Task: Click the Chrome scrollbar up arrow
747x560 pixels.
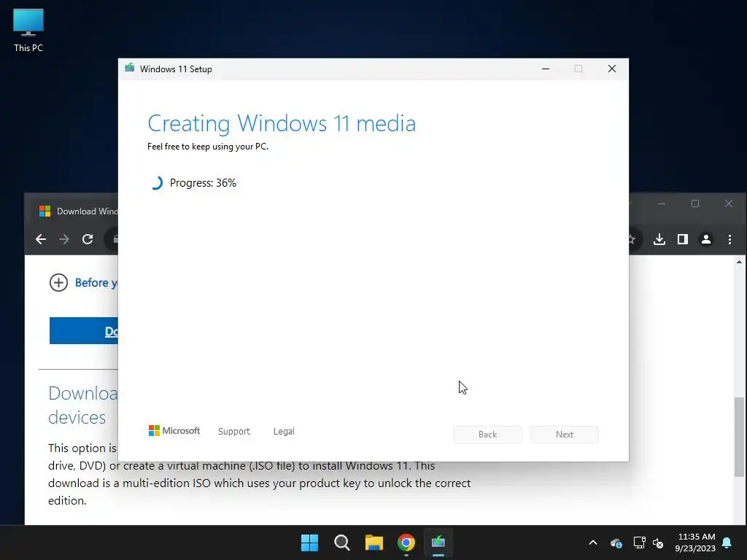Action: point(739,262)
